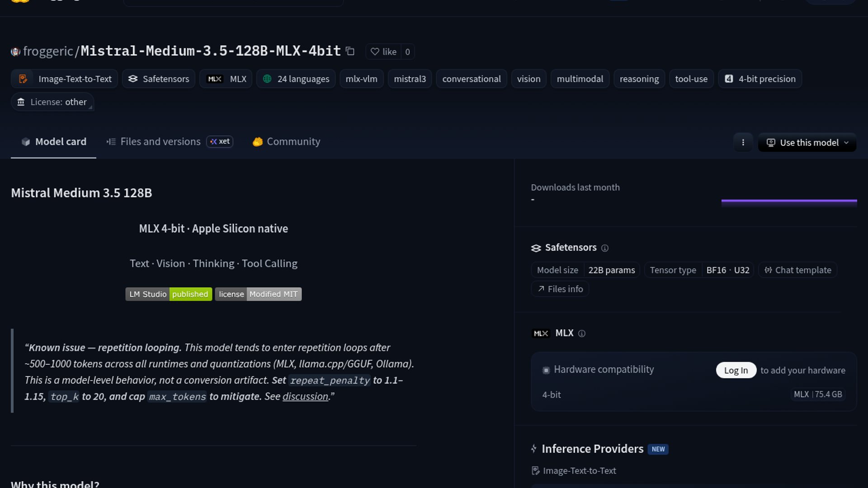This screenshot has width=868, height=488.
Task: Click the Inference Providers lightning icon
Action: click(534, 449)
